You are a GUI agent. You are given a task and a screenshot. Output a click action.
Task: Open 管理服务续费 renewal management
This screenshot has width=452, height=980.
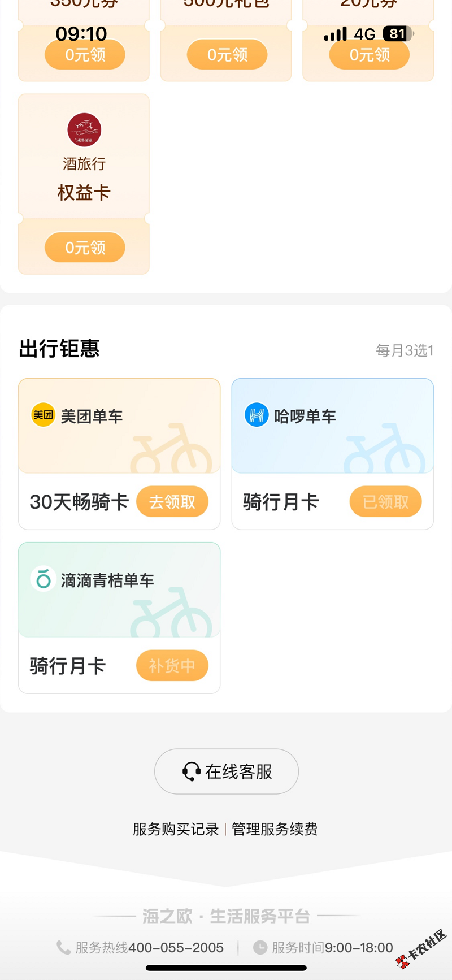[275, 829]
